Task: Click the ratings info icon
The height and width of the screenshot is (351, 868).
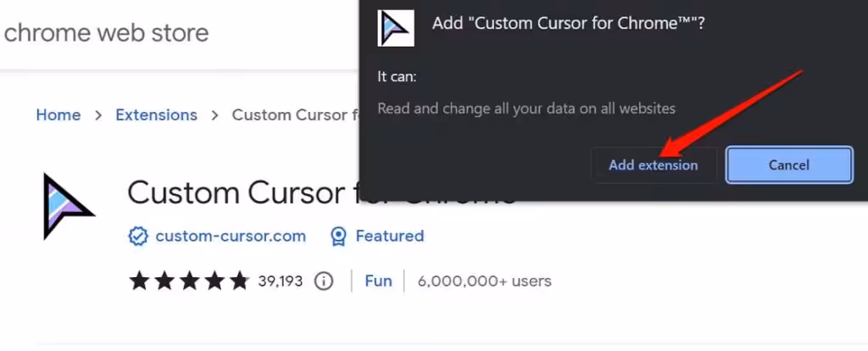Action: point(323,281)
